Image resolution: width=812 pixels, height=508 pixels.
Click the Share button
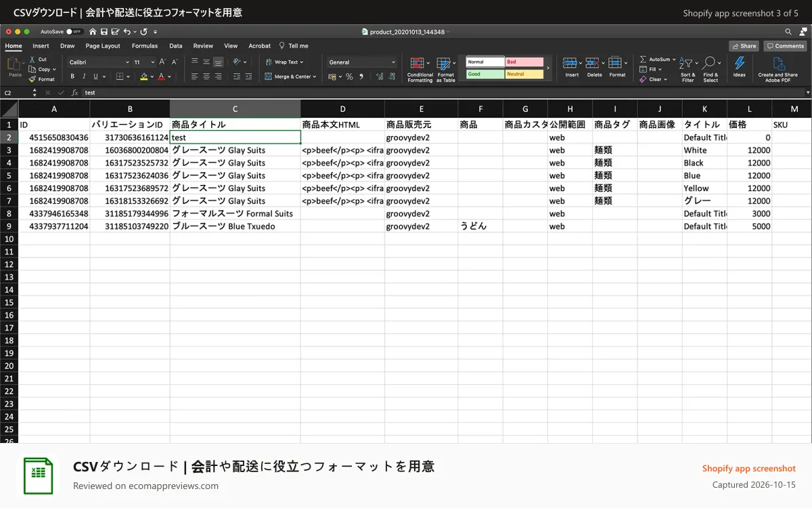pos(744,46)
